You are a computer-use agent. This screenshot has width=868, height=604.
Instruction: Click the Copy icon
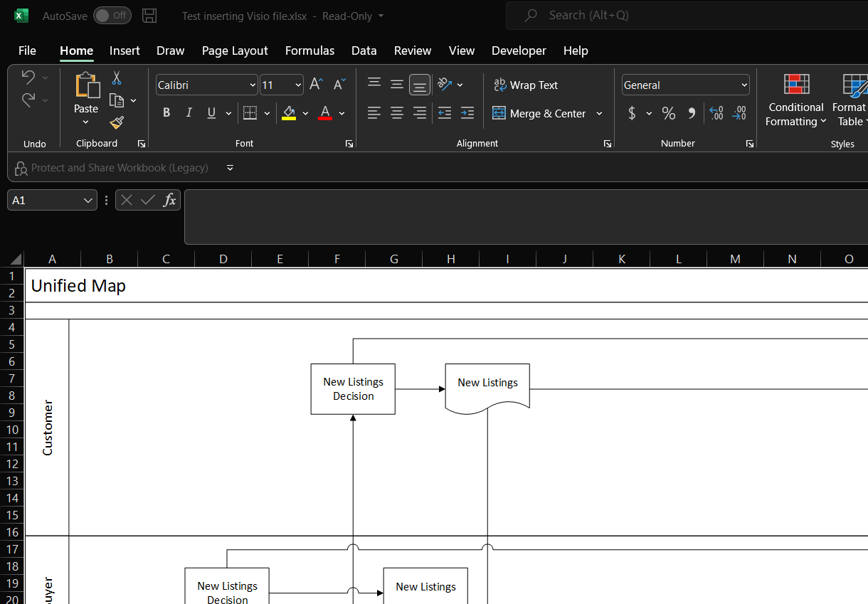pos(117,101)
